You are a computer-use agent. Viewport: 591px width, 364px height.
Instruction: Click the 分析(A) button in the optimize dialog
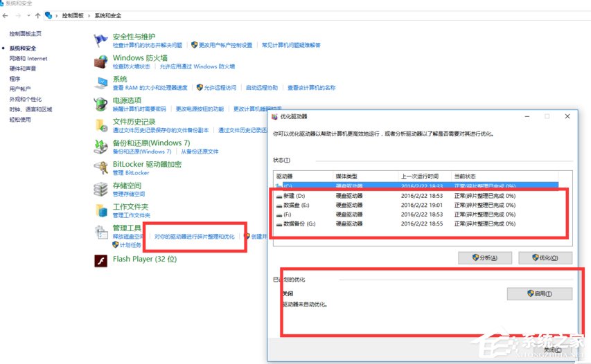click(x=484, y=257)
